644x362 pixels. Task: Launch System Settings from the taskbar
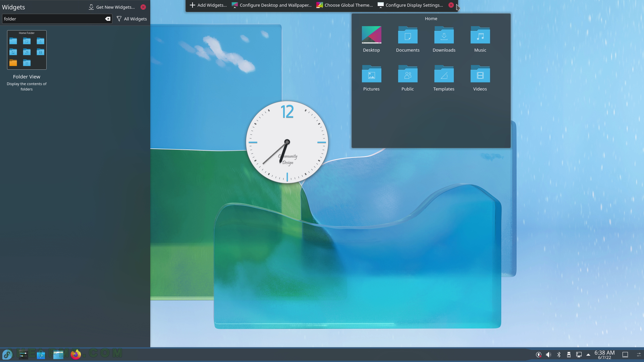coord(23,354)
